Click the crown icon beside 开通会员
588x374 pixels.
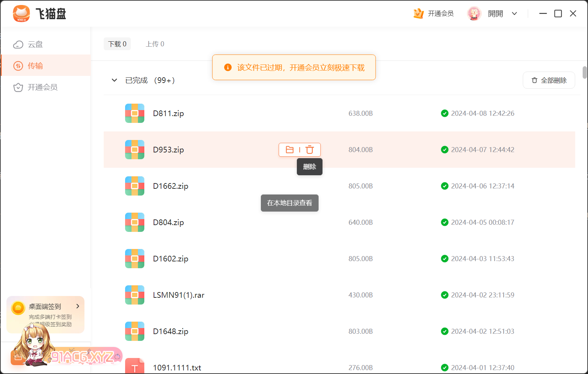point(418,14)
